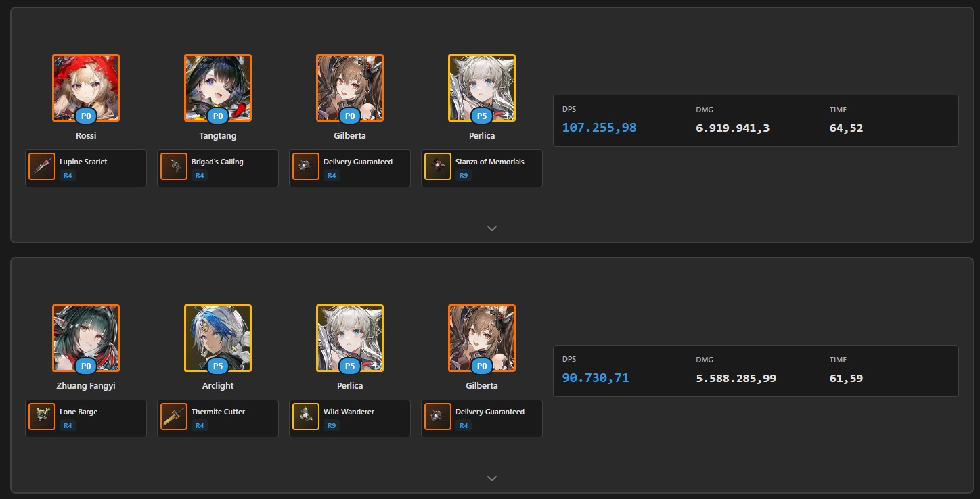Click the Wild Wanderer weapon icon
Screen dimensions: 980x499
point(306,417)
